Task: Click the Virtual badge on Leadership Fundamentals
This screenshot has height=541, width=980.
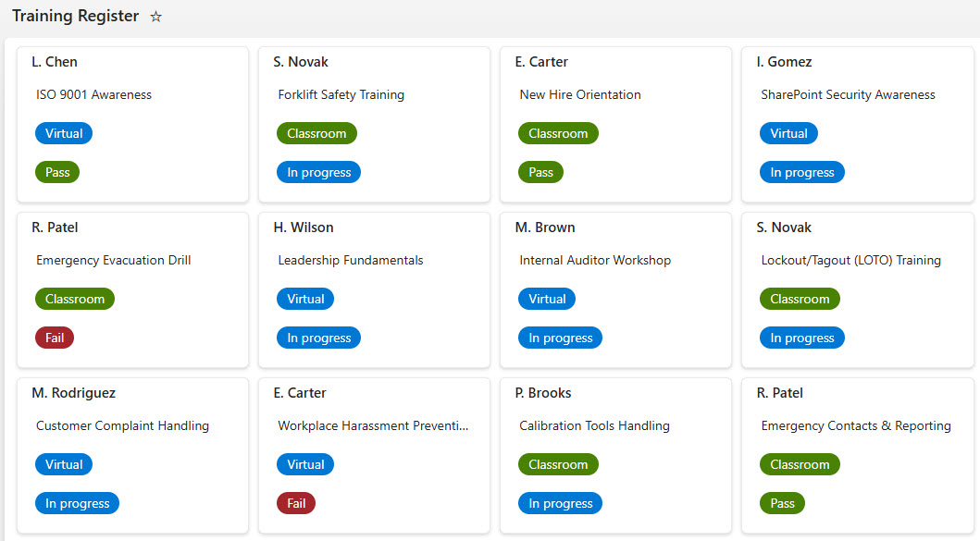Action: [305, 298]
